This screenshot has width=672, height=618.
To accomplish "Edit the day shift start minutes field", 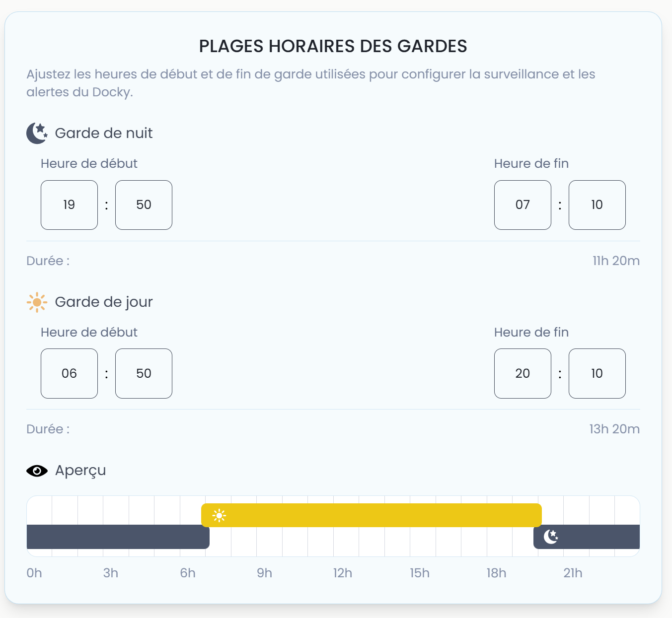I will (x=144, y=373).
